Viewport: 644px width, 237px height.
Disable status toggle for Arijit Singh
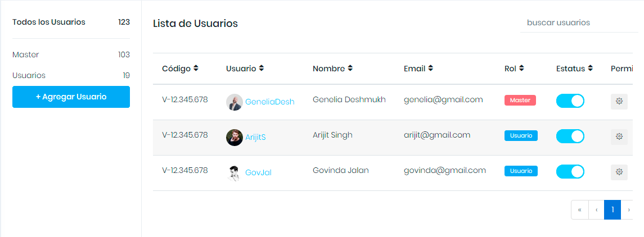[x=570, y=136]
